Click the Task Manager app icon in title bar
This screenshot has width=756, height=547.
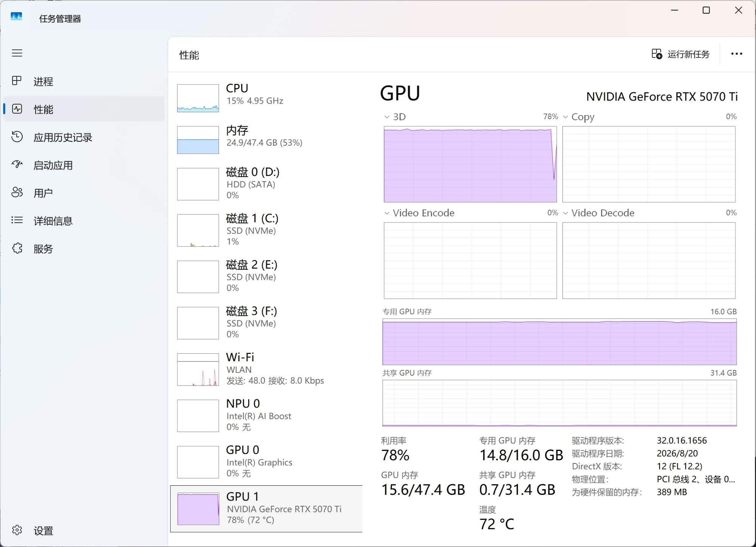pyautogui.click(x=16, y=17)
